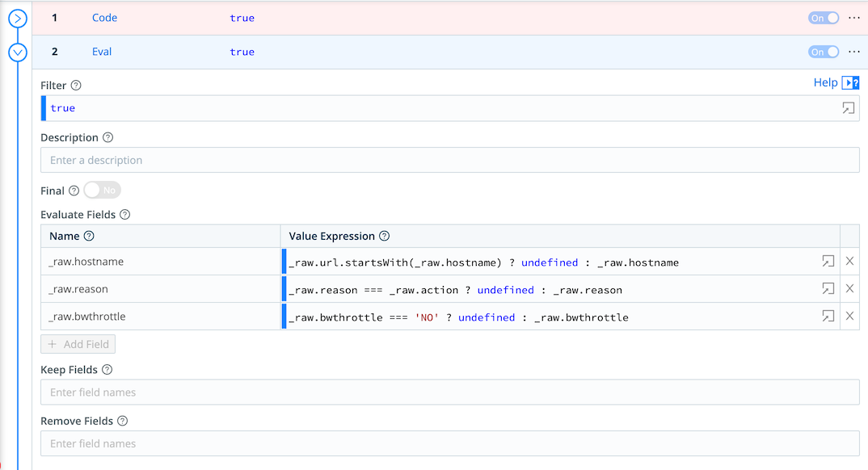Expand the Filter expression editor icon
This screenshot has width=868, height=470.
(x=848, y=108)
